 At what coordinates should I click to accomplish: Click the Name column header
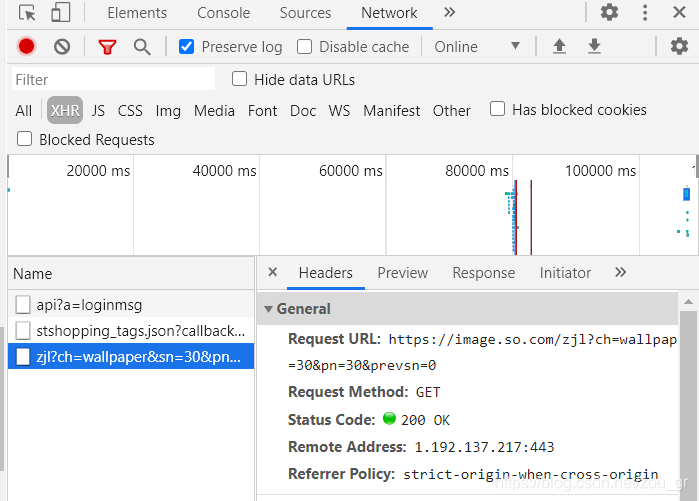[131, 274]
